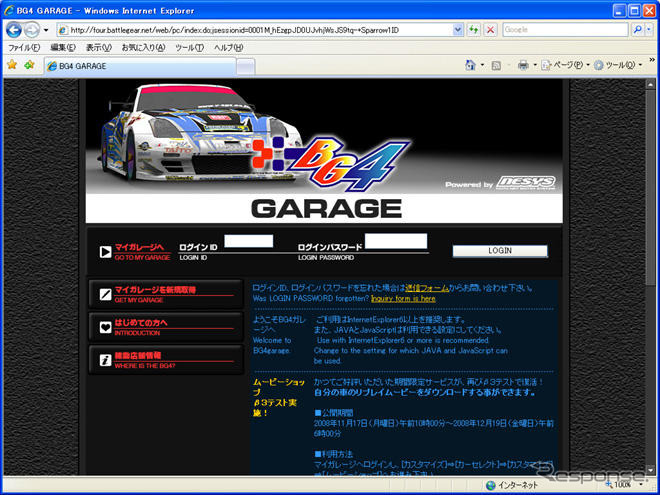This screenshot has height=495, width=660.
Task: Open the 表示(V) menu
Action: [98, 48]
